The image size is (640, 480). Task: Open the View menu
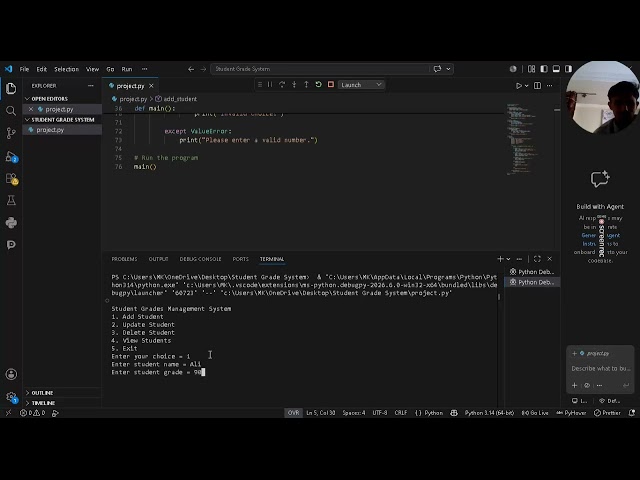(x=92, y=69)
